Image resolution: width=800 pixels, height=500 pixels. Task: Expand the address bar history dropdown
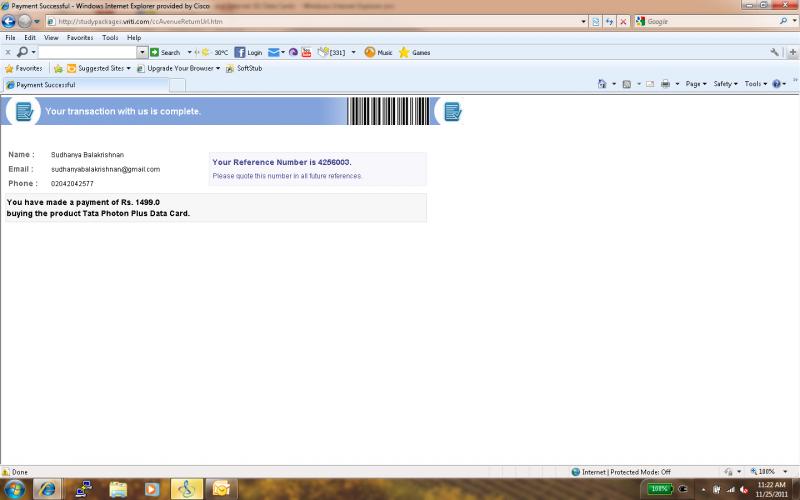pos(584,21)
